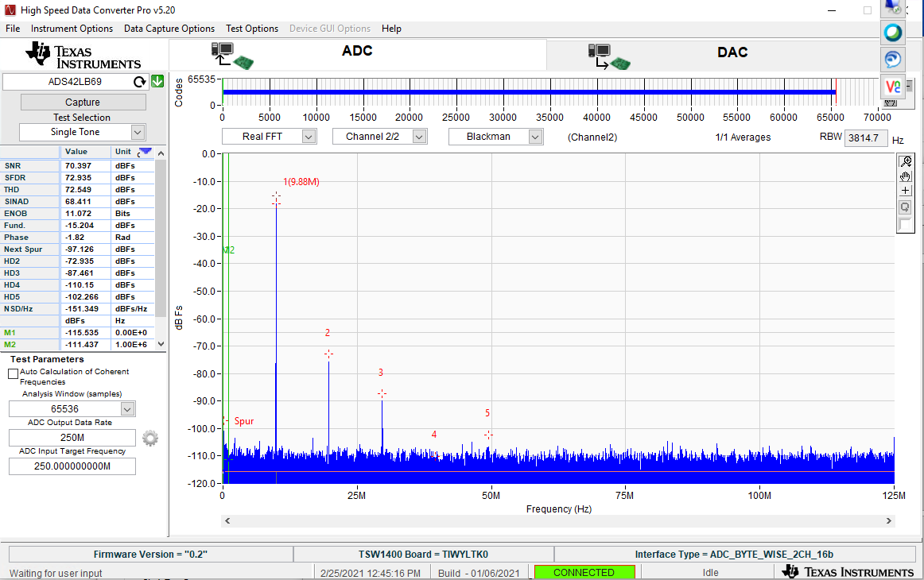The height and width of the screenshot is (580, 924).
Task: Click the Firmware Version status field
Action: [x=151, y=554]
